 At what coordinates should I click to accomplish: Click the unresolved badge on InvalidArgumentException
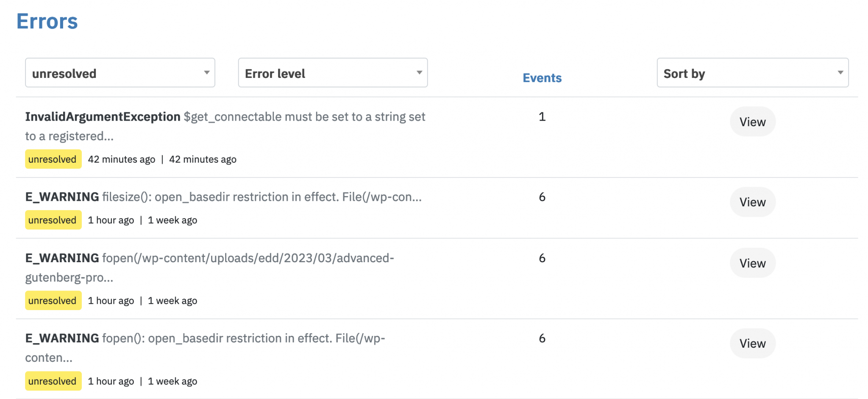tap(53, 159)
